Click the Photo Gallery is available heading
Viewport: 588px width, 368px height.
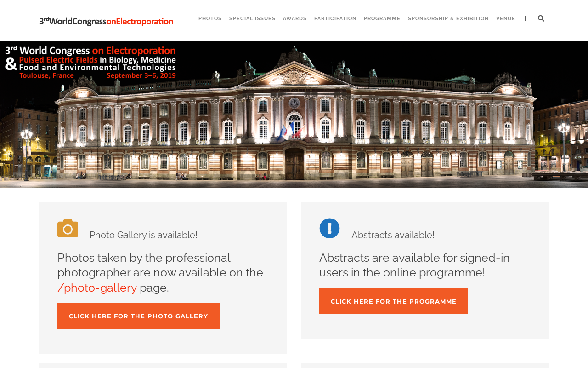point(143,235)
